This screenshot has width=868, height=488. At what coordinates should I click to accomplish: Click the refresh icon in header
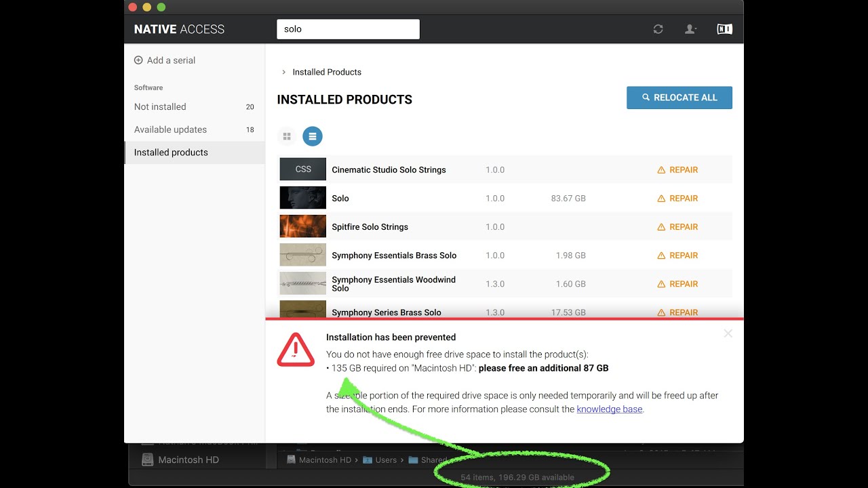click(658, 29)
